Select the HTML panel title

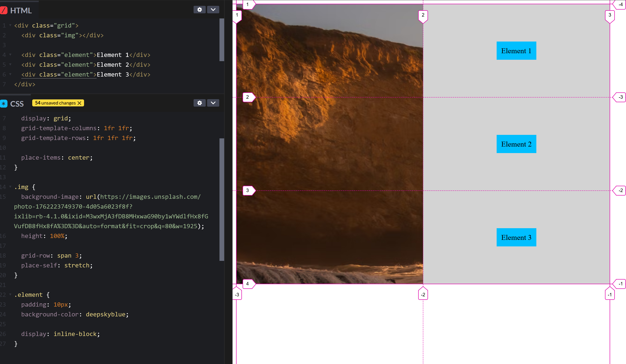21,11
